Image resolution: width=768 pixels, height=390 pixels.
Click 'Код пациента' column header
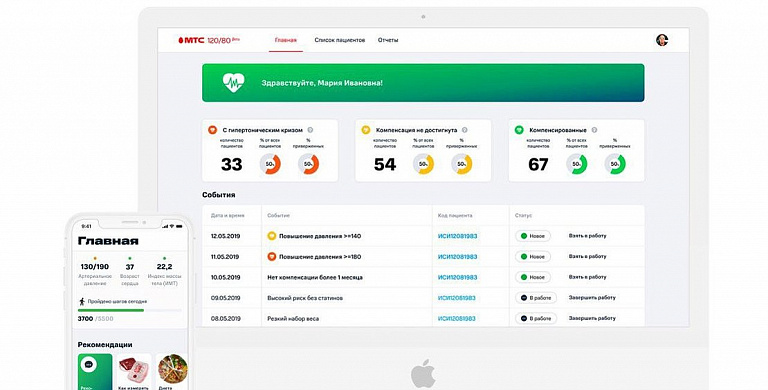(455, 216)
